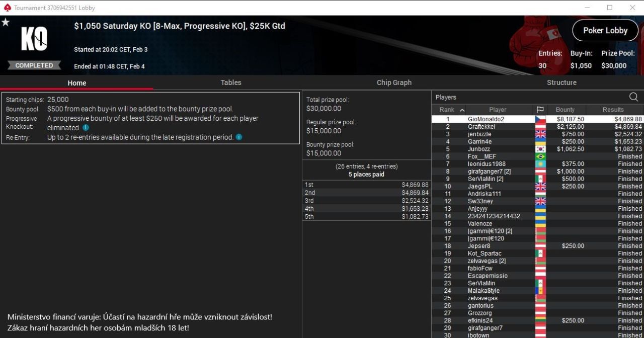Select the 1st place payout row
Image resolution: width=644 pixels, height=338 pixels.
coord(366,185)
